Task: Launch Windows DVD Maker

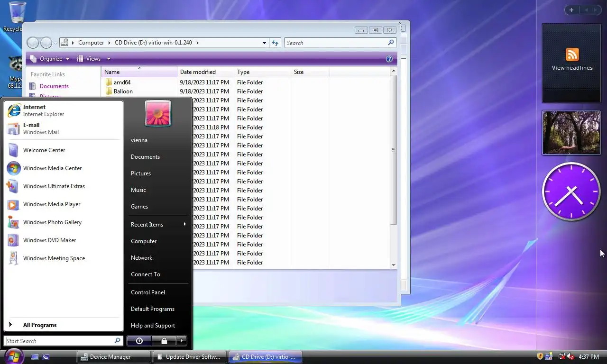Action: (63, 240)
